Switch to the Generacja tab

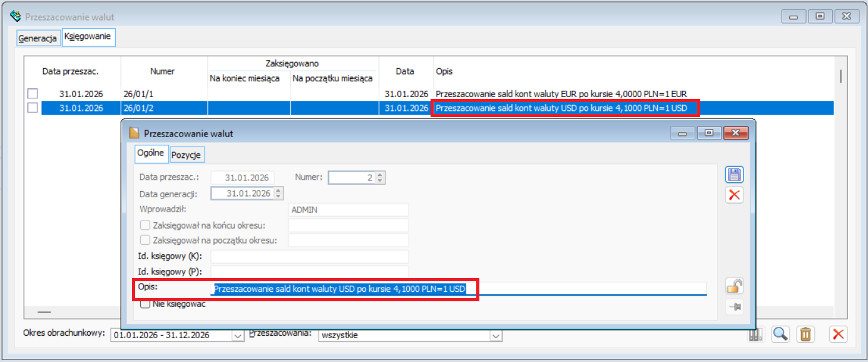(x=38, y=38)
